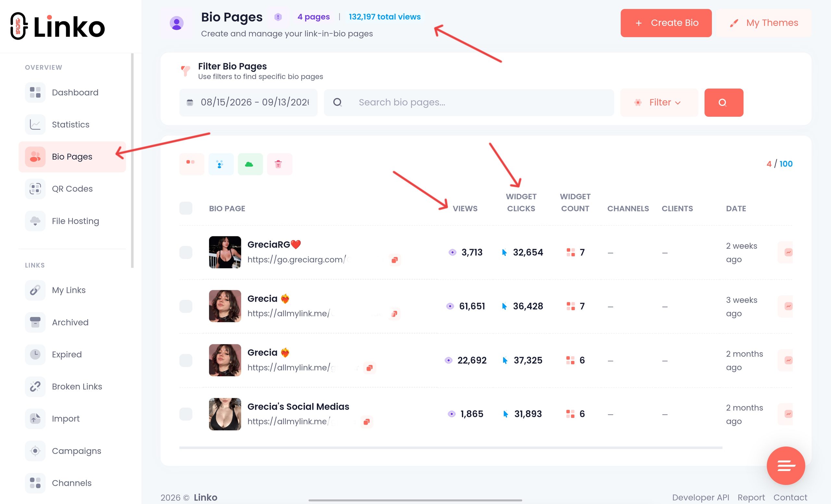Click the VIEWS column header
Viewport: 831px width, 504px height.
point(465,209)
